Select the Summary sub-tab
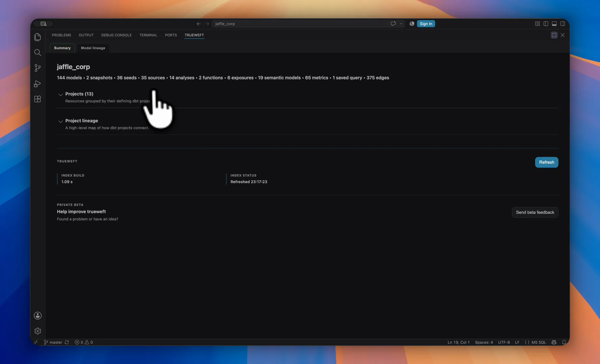 62,48
